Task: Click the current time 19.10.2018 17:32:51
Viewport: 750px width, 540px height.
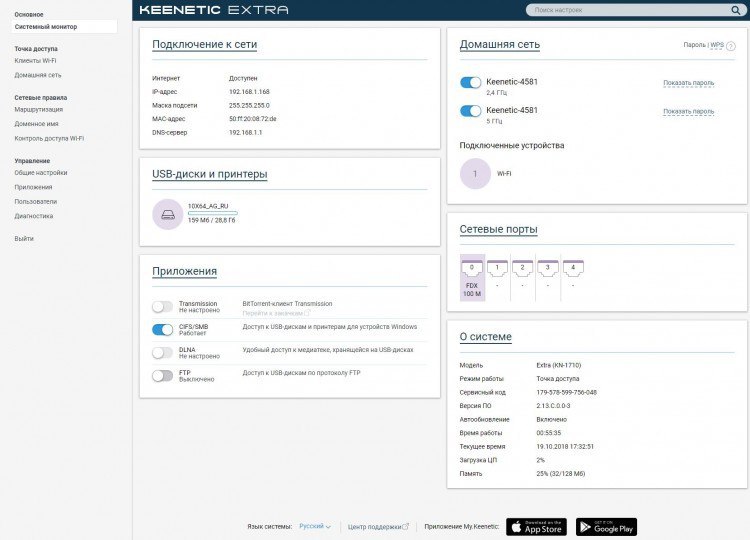Action: [x=565, y=447]
